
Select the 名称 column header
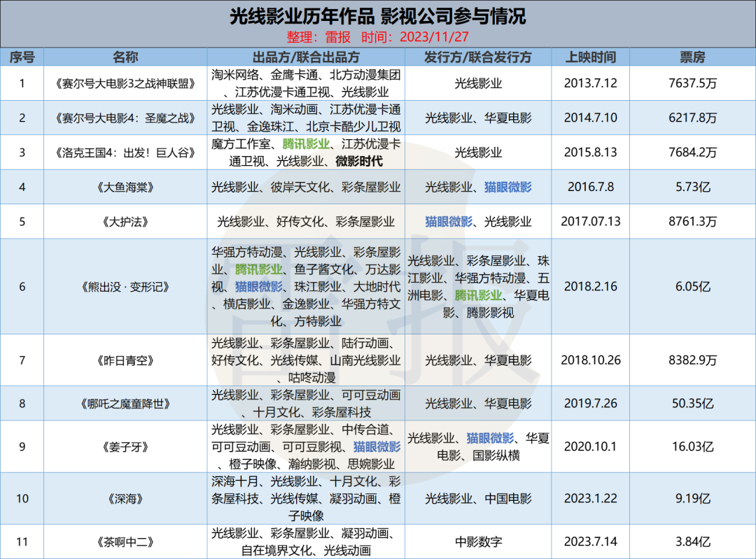point(125,57)
